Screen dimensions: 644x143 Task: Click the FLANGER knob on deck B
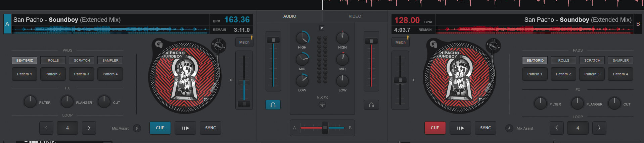pos(577,103)
